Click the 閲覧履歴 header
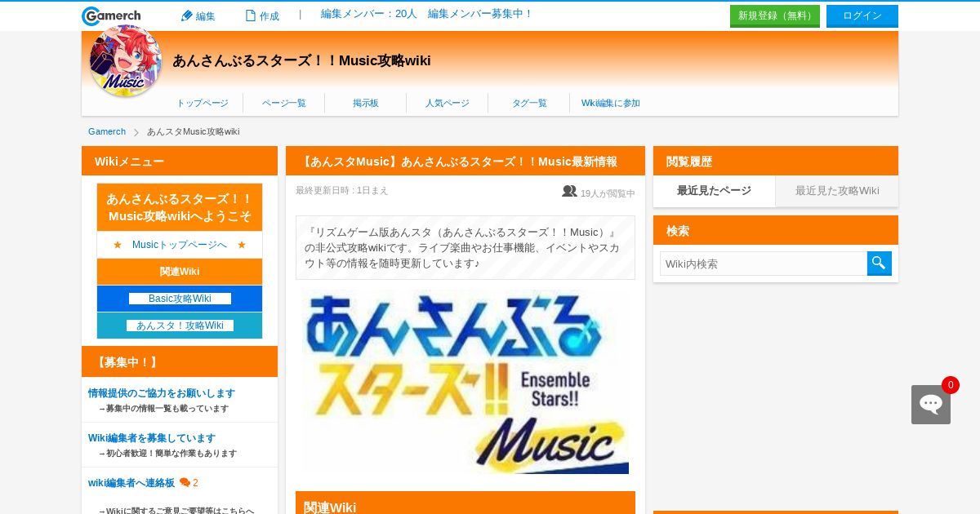This screenshot has width=980, height=514. pyautogui.click(x=776, y=161)
